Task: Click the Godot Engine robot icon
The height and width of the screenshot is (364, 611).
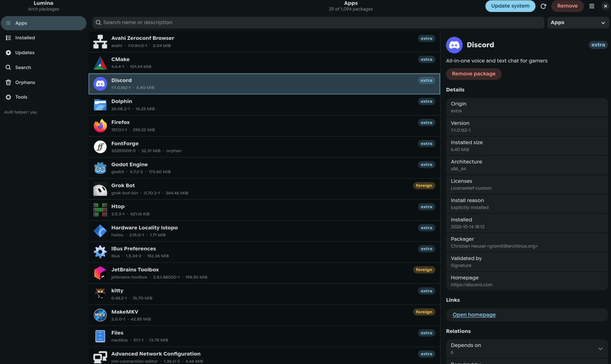Action: [x=100, y=168]
